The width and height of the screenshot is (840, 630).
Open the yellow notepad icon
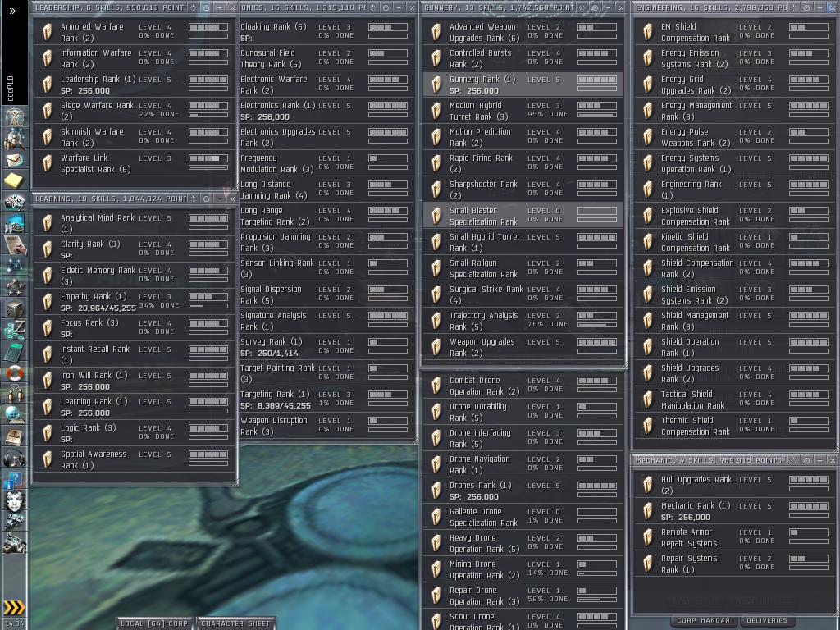pos(14,180)
